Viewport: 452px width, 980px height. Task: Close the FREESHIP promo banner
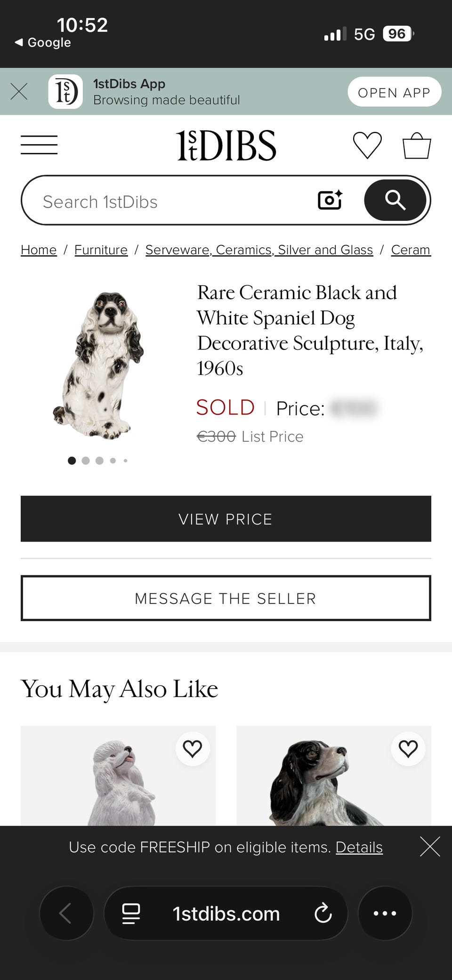point(430,847)
